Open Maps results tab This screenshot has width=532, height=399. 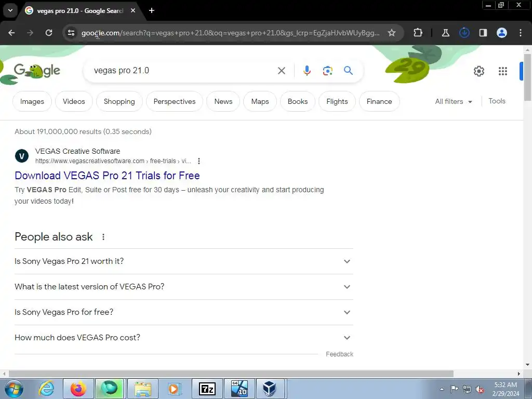[x=260, y=101]
